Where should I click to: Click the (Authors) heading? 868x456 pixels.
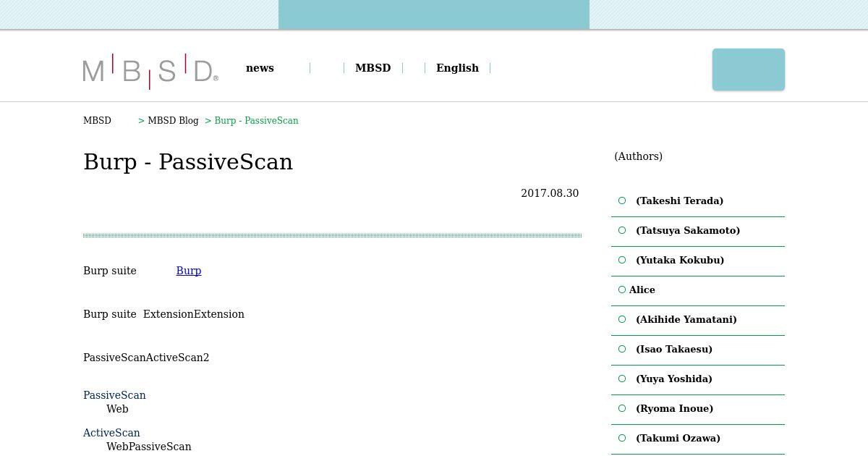(638, 156)
